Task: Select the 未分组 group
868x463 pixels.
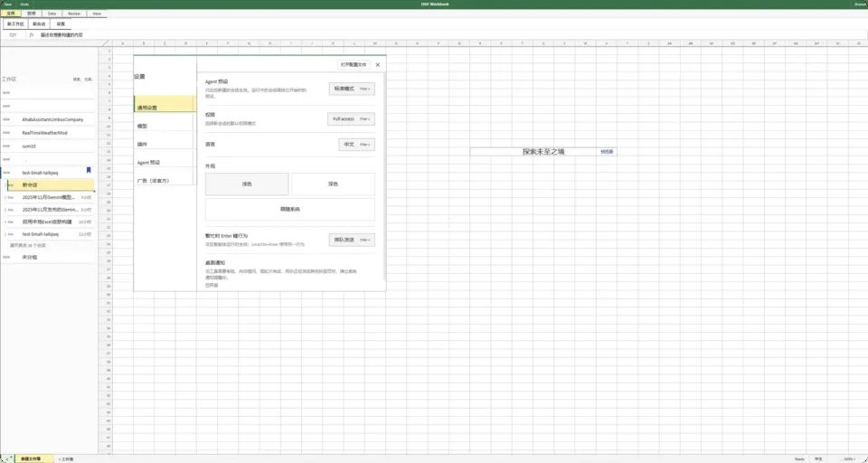Action: tap(48, 257)
